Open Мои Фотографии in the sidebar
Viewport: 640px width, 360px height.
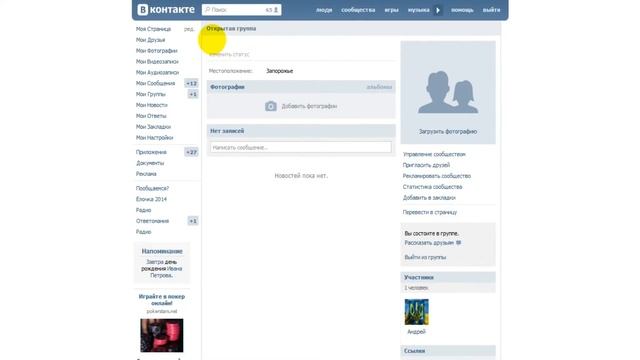[x=157, y=51]
